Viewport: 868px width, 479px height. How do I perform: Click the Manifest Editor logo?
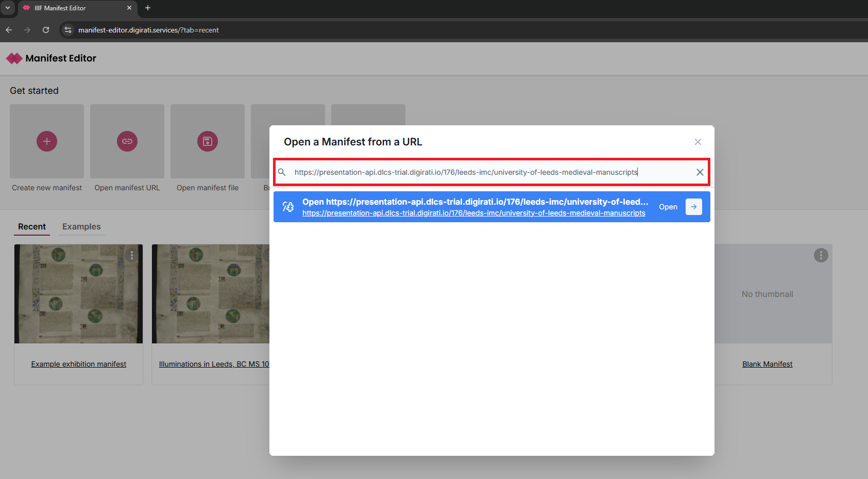[14, 58]
